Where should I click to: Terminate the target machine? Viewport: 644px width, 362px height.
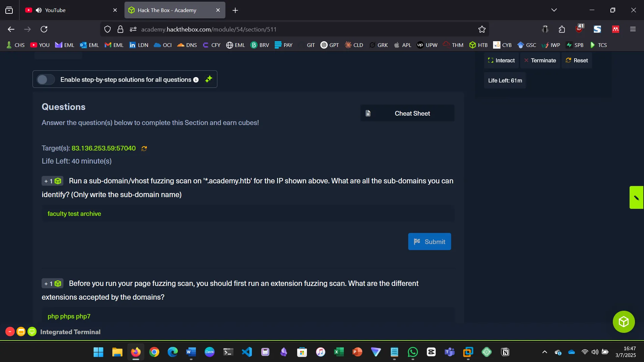tap(540, 60)
